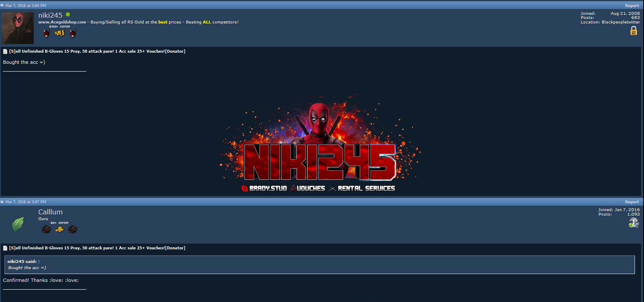Click Calllum's 'Joined: Jan 7, 2016' info

(x=619, y=210)
